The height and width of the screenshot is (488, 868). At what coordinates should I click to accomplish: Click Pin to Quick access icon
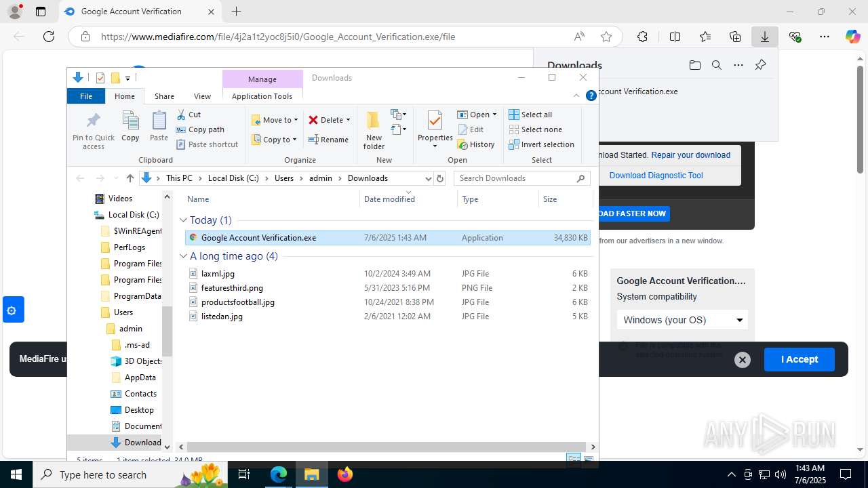94,130
